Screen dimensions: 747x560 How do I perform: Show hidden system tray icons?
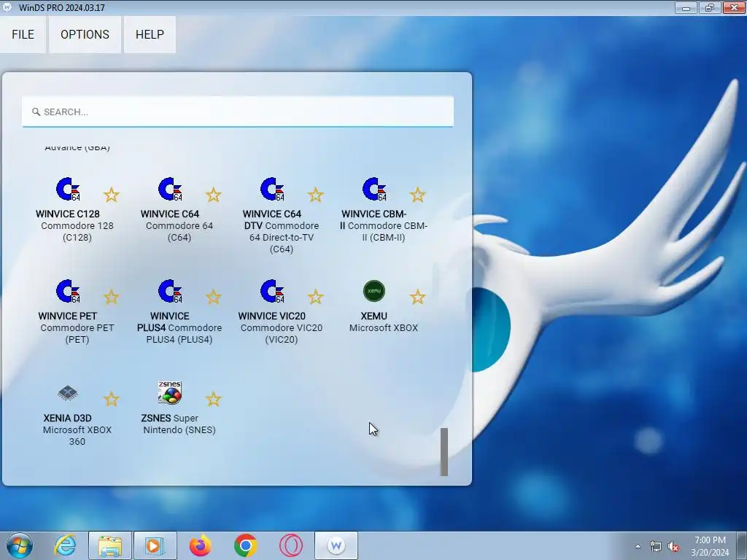[x=638, y=546]
